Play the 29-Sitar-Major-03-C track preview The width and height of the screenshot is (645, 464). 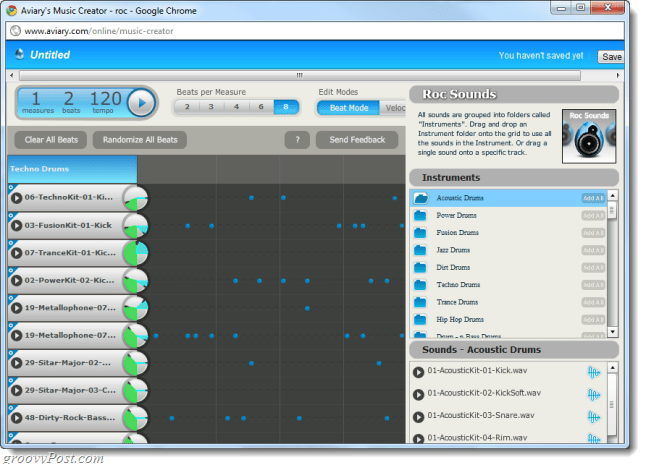(x=16, y=390)
